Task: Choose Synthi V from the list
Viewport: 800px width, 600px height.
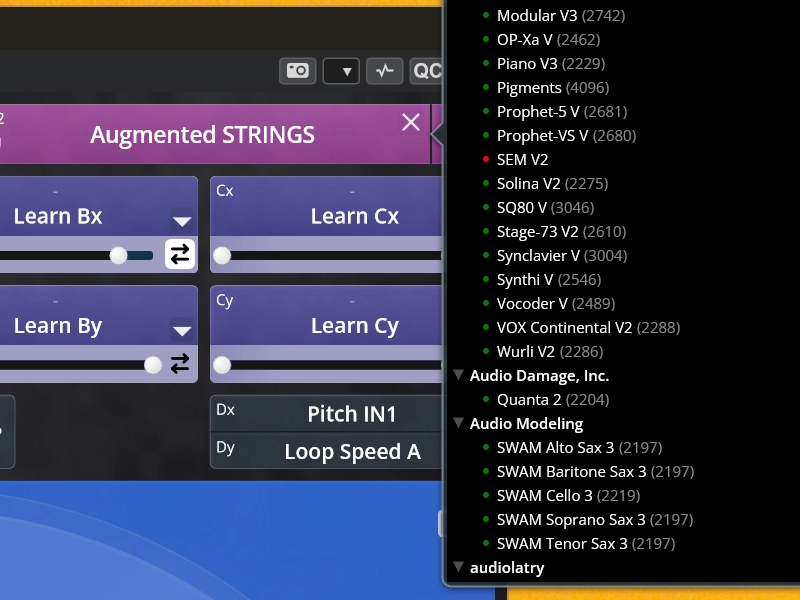Action: tap(549, 279)
